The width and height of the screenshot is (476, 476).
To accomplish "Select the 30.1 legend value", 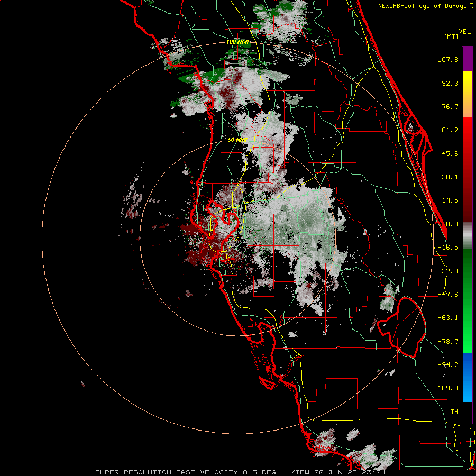I will click(450, 177).
